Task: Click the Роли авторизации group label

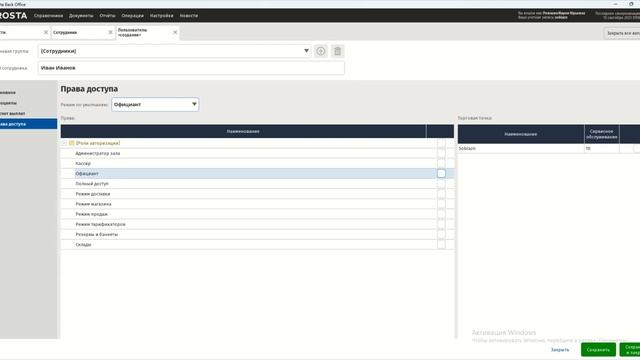Action: [98, 143]
